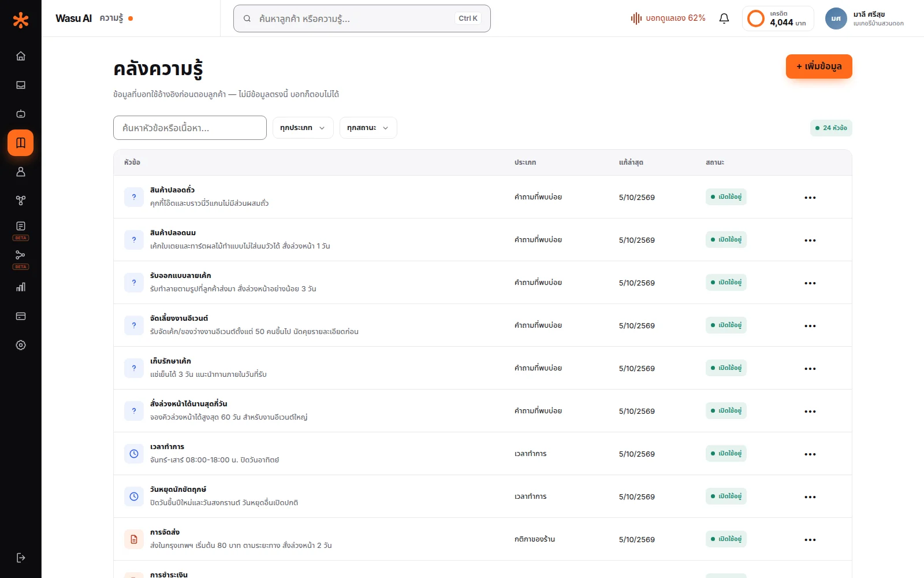Click the logout icon at sidebar bottom
The height and width of the screenshot is (578, 924).
coord(21,558)
